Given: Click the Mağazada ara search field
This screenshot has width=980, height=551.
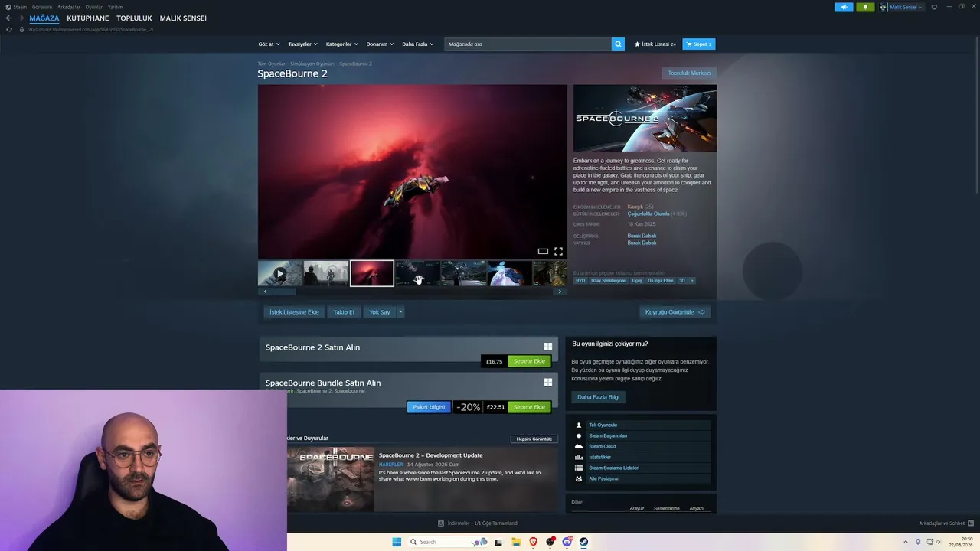Looking at the screenshot, I should click(528, 44).
